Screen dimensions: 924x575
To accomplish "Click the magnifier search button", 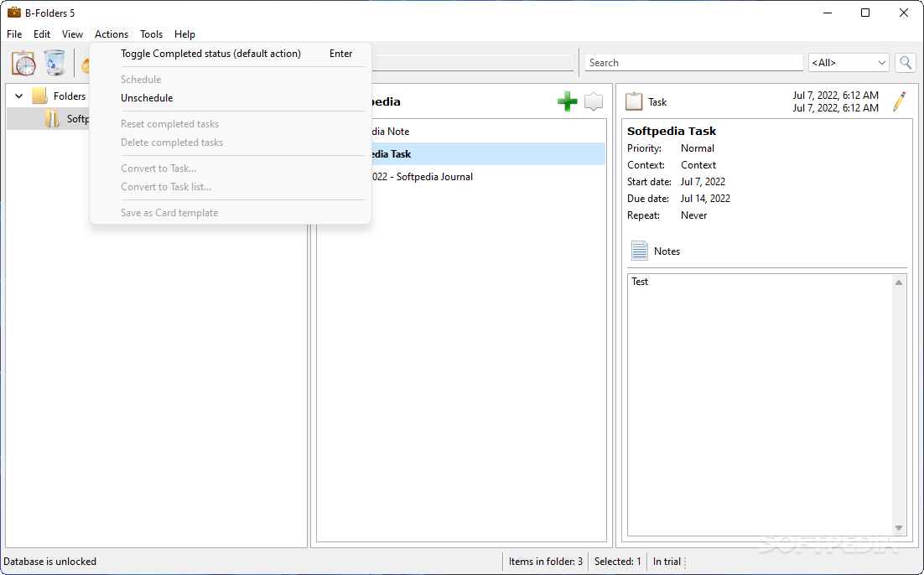I will coord(906,63).
